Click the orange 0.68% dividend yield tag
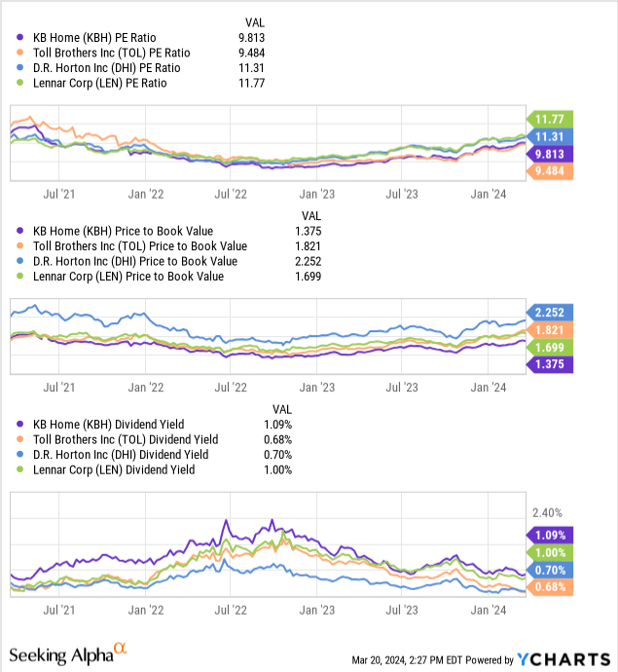Screen dimensions: 618x672 (x=550, y=587)
